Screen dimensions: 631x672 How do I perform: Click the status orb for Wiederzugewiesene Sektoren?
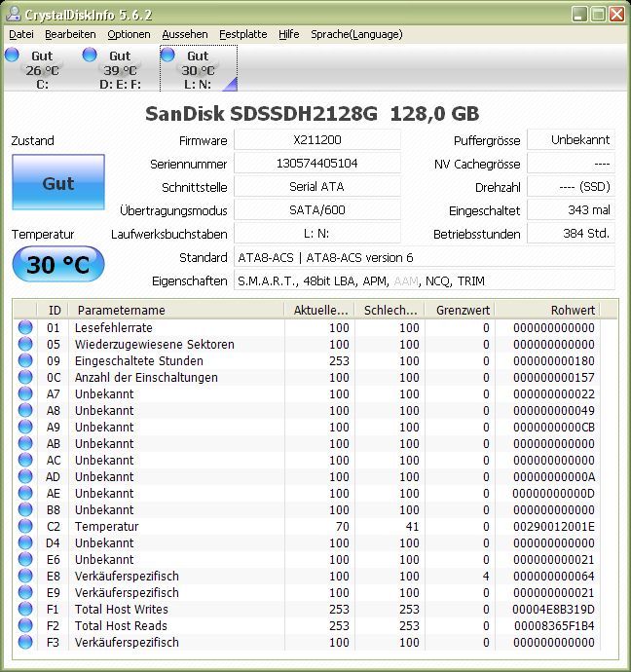click(25, 344)
